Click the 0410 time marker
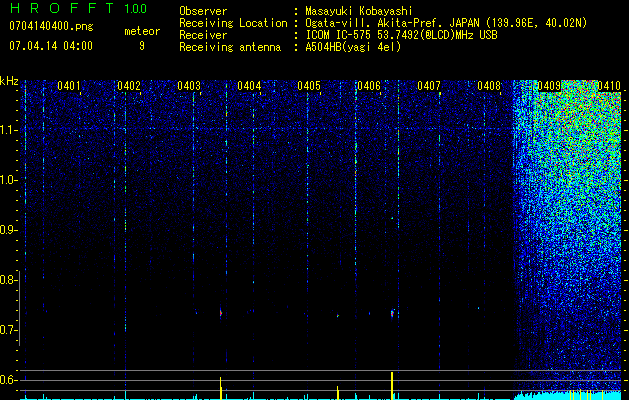This screenshot has height=400, width=629. (609, 86)
